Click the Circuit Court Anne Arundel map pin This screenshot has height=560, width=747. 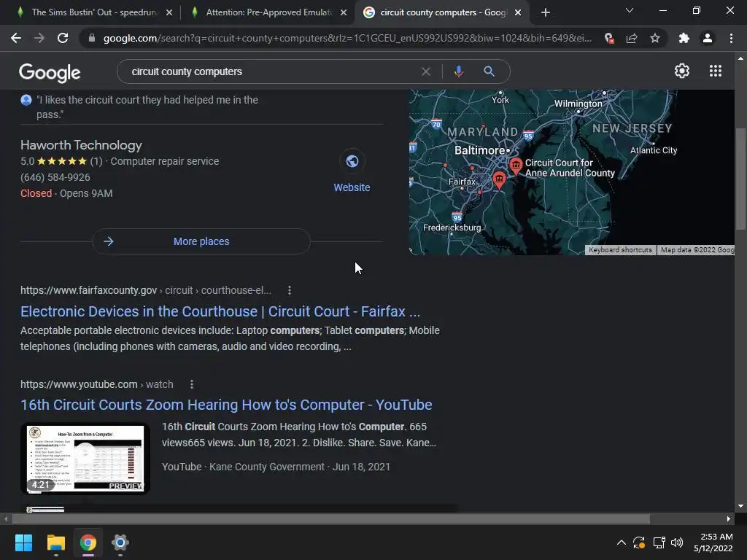coord(516,167)
